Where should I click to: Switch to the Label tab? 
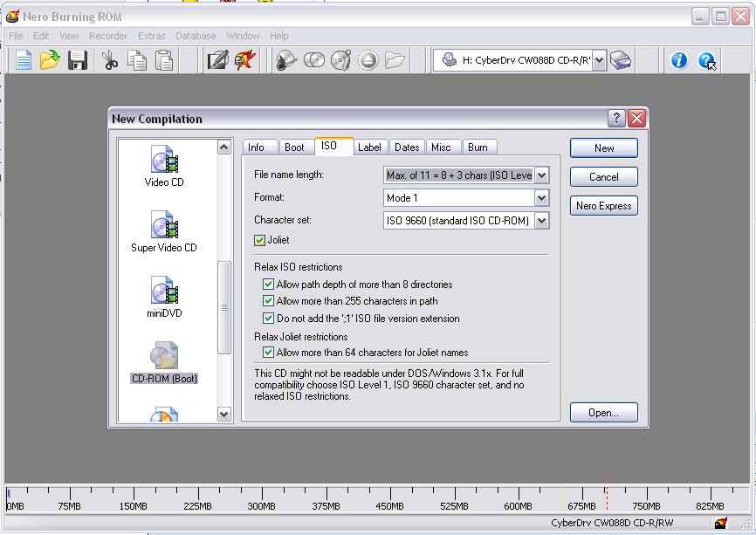[x=371, y=147]
